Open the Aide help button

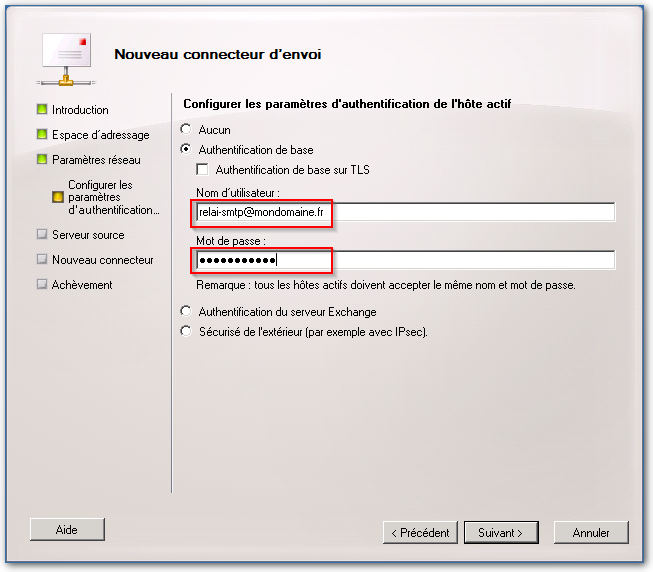(67, 530)
